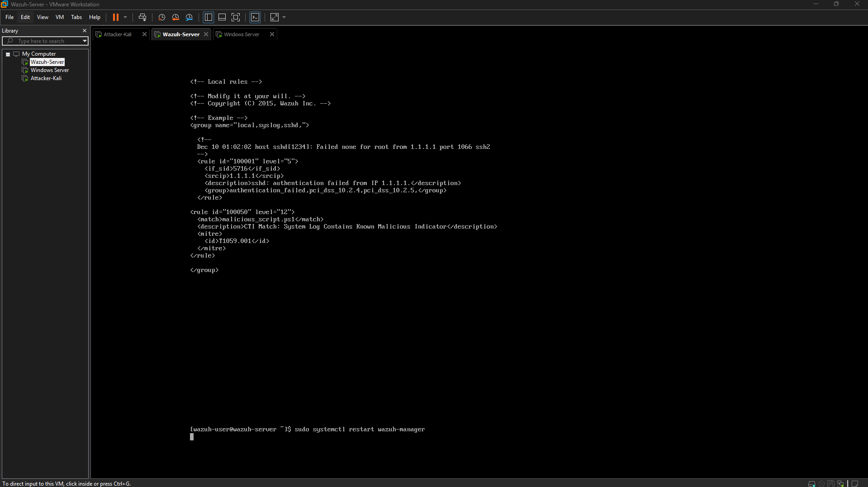The height and width of the screenshot is (487, 868).
Task: Close the Library panel
Action: tap(84, 31)
